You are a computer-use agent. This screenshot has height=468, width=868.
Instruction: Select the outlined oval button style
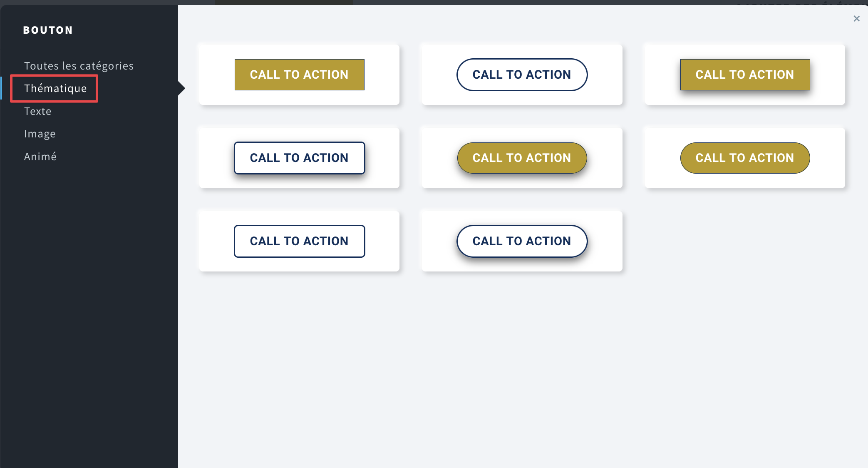click(522, 75)
